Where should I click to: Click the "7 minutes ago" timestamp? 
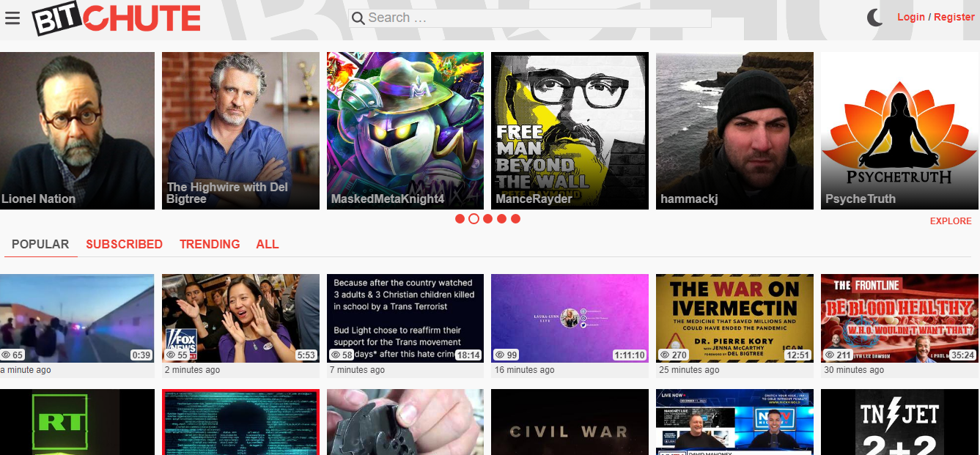pos(357,370)
